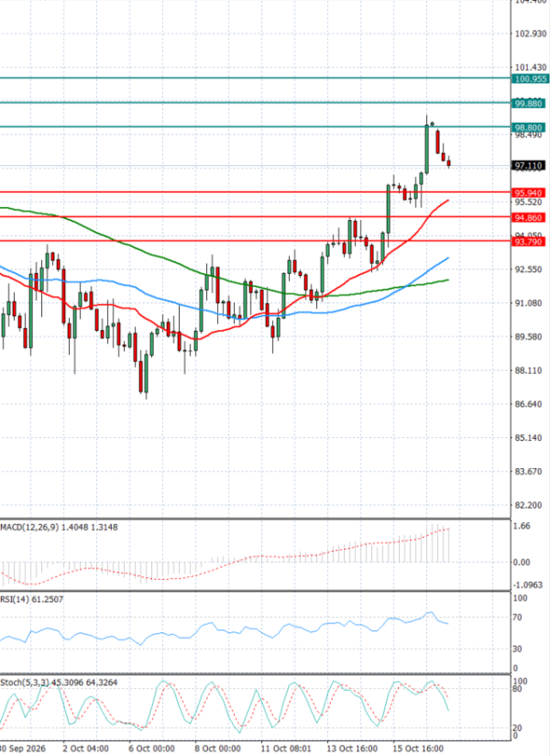Click the 70 level on RSI scale
550x756 pixels.
(517, 618)
